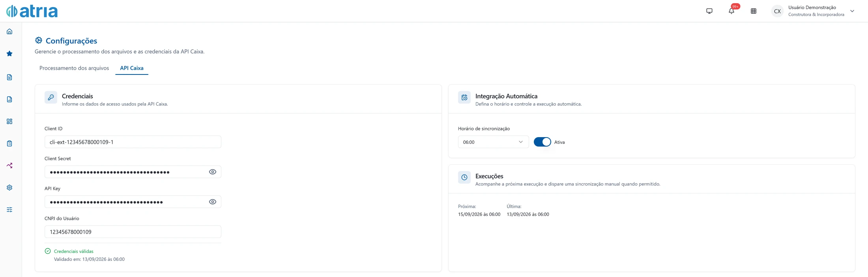
Task: Click the Credenciais key icon
Action: pyautogui.click(x=51, y=97)
